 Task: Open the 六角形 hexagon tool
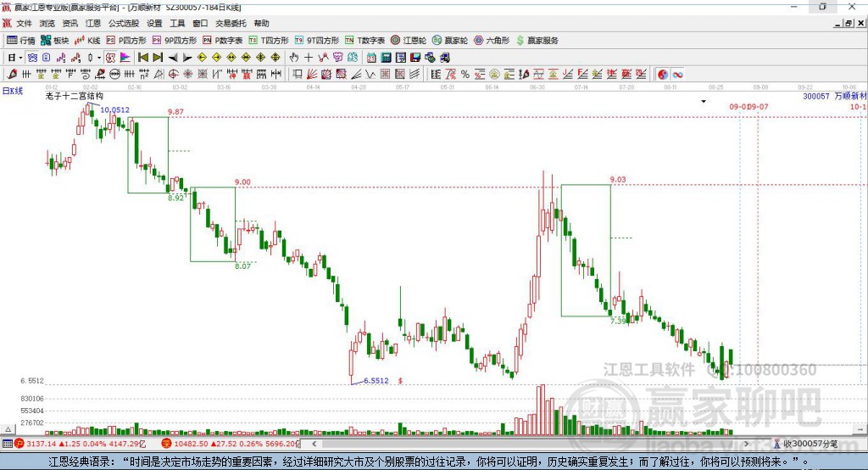pos(492,41)
